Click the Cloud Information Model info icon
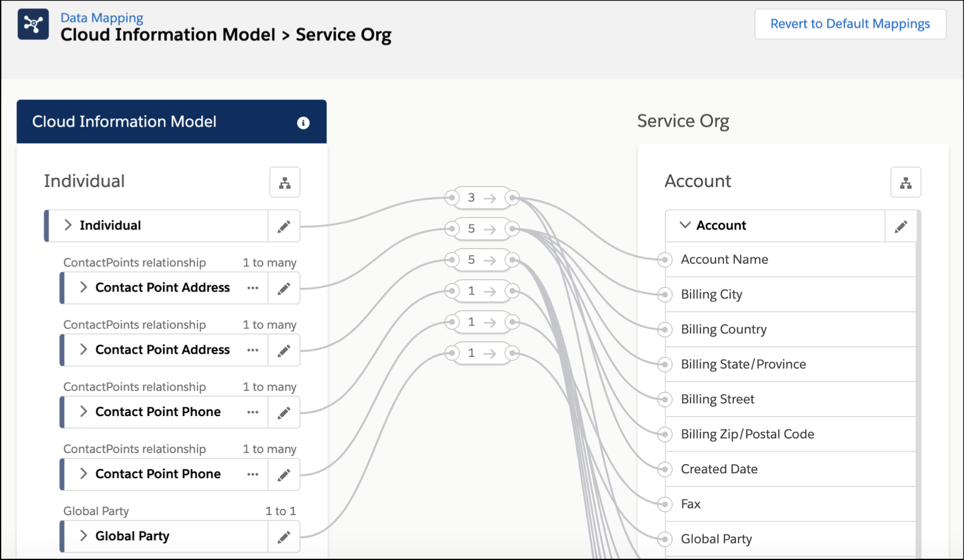Screen dimensions: 964x560 303,123
